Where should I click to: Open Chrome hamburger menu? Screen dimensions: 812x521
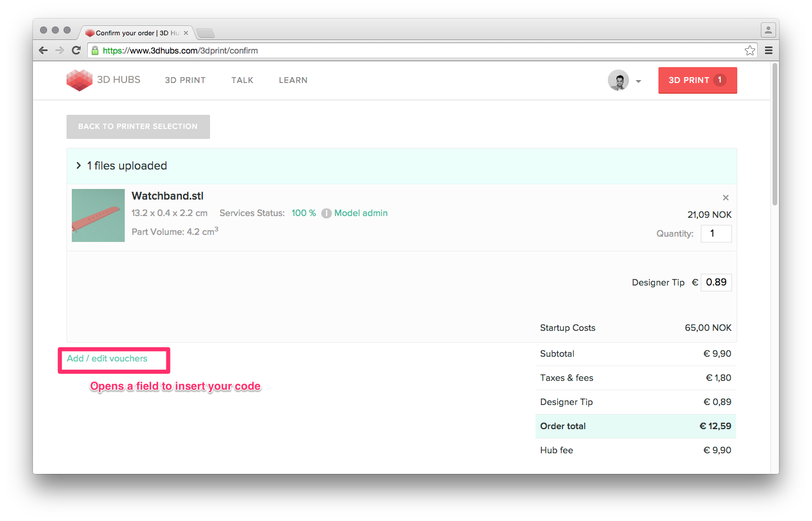coord(768,51)
